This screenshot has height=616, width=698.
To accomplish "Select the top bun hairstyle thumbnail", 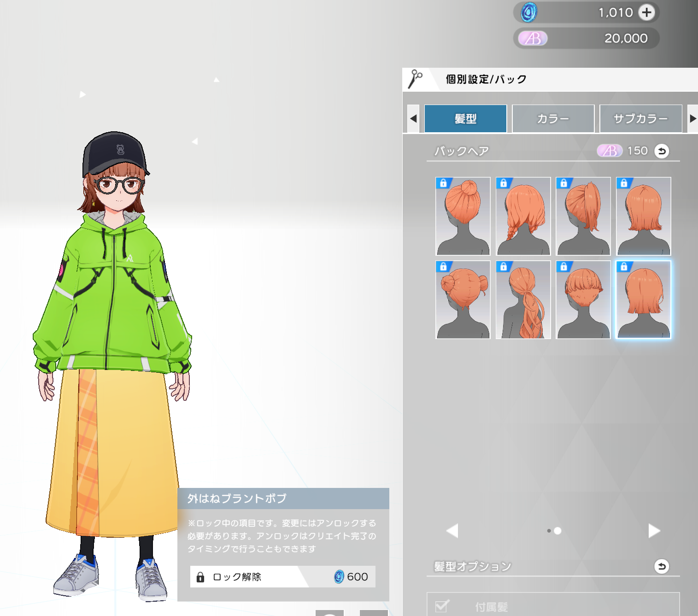I will pos(463,216).
